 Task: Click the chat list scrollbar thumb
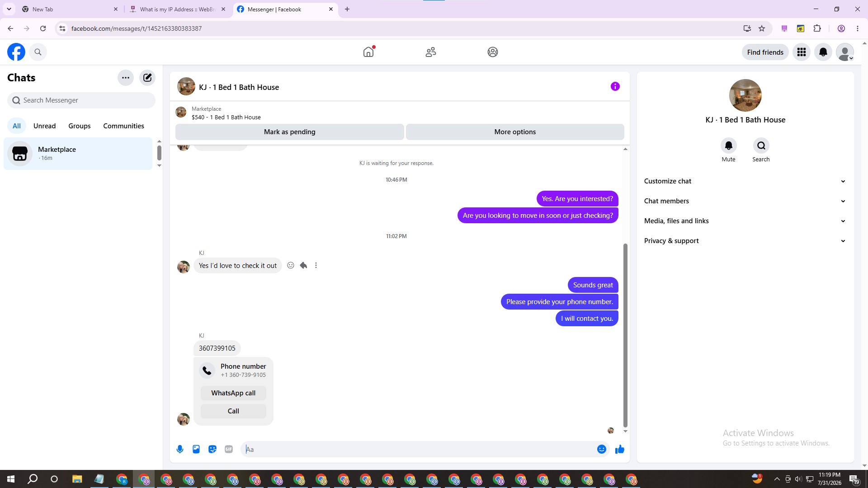point(159,153)
